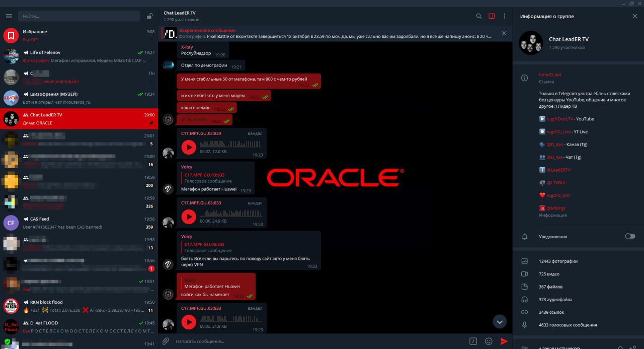Click the red Избранное bookmark avatar

click(11, 35)
